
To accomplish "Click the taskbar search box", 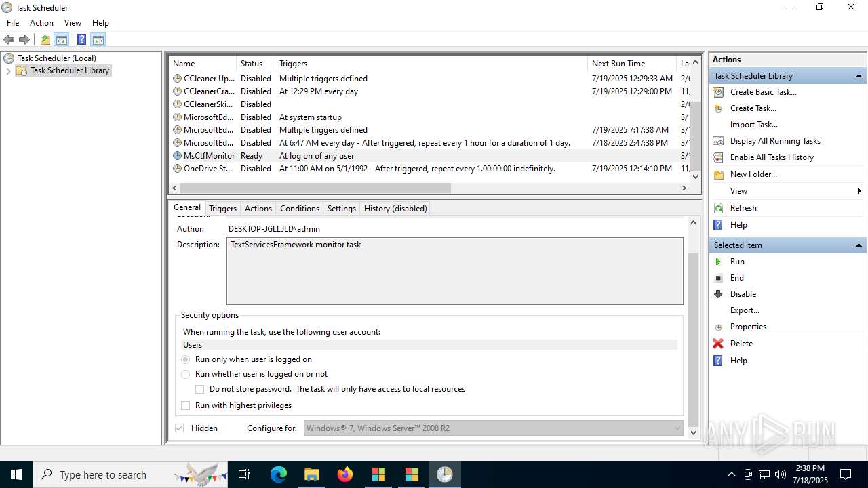I will click(130, 474).
